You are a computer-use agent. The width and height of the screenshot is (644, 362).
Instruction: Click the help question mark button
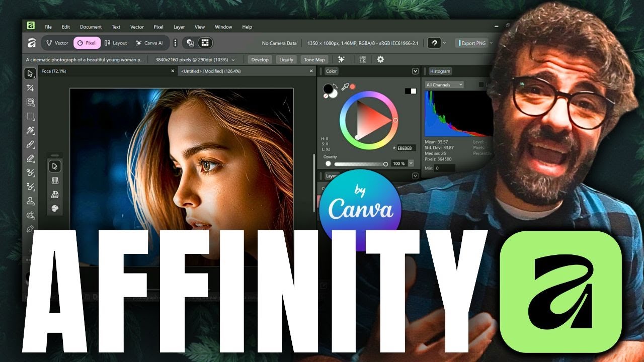tap(434, 43)
